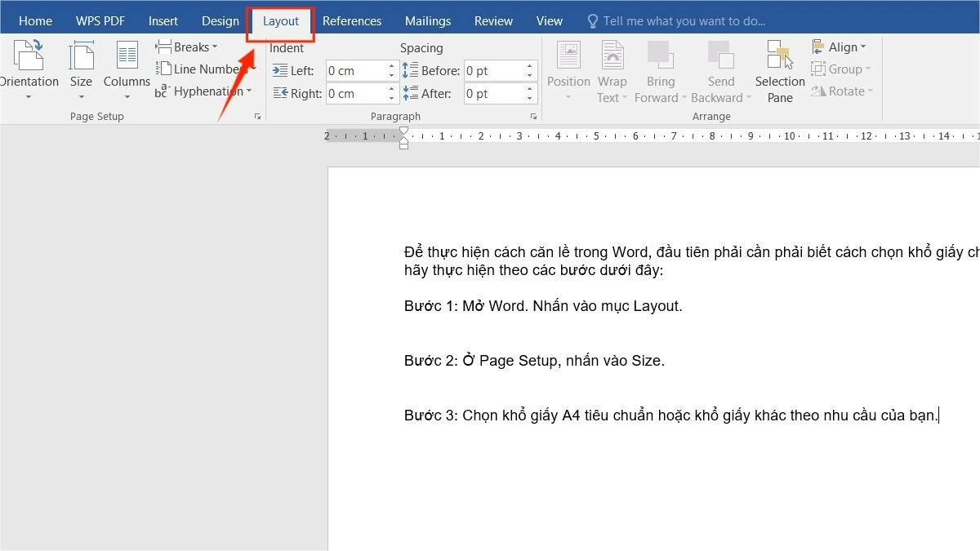Open the Paragraph dialog launcher
Screen dimensions: 980x551
point(534,116)
